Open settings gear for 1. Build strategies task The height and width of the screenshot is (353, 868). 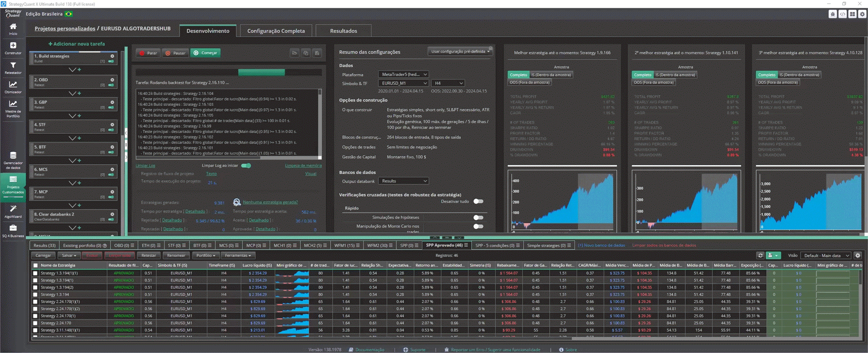pyautogui.click(x=112, y=56)
